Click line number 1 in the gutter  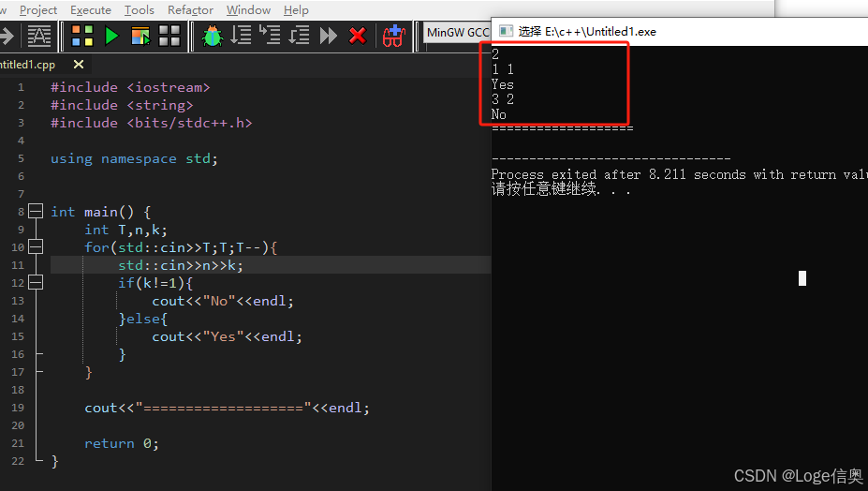[x=21, y=87]
